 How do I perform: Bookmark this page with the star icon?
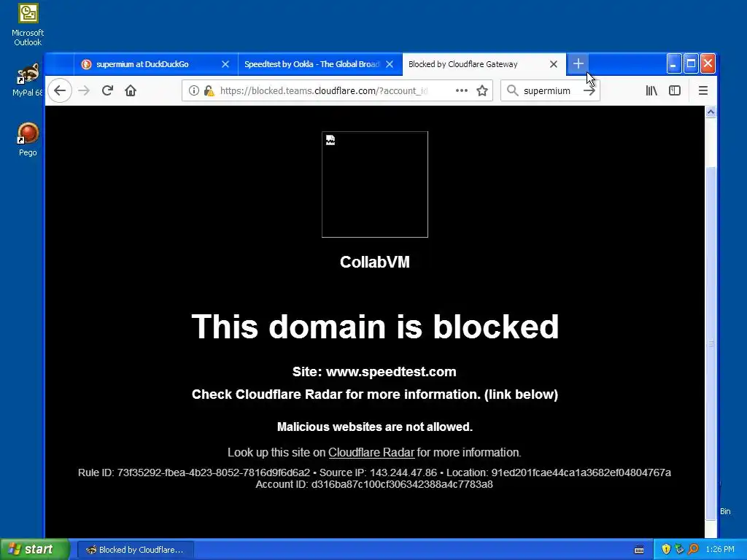click(x=482, y=90)
